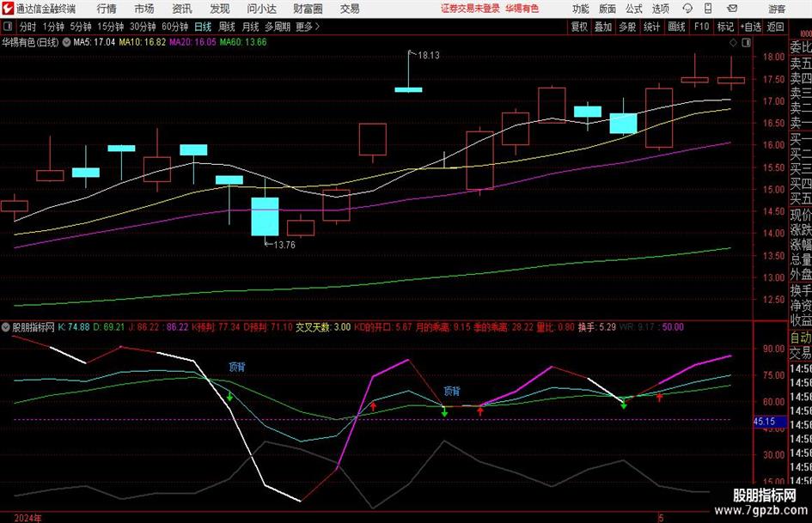Viewport: 812px width, 523px height.
Task: Click the 交叉天数: 3.00 value
Action: point(323,327)
